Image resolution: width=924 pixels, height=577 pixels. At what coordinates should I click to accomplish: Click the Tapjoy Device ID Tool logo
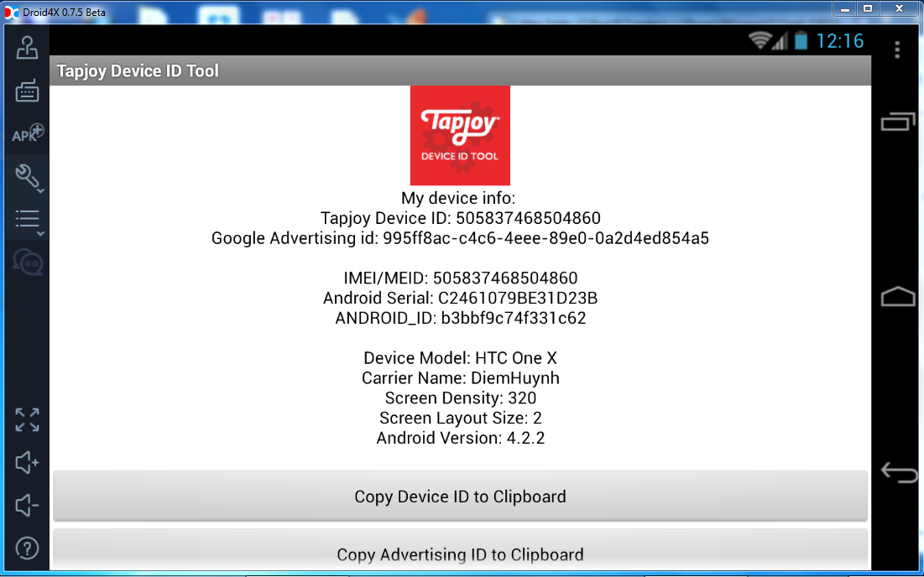click(460, 135)
